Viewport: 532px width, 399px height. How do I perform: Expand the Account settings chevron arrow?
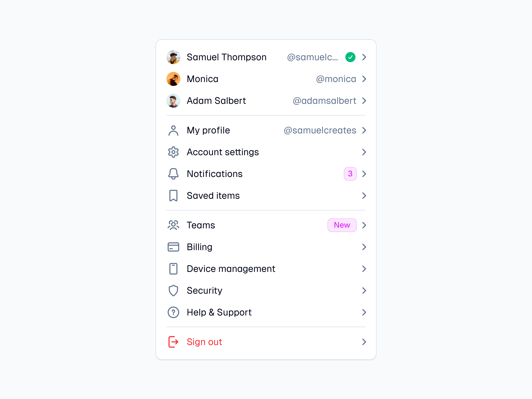(x=364, y=152)
